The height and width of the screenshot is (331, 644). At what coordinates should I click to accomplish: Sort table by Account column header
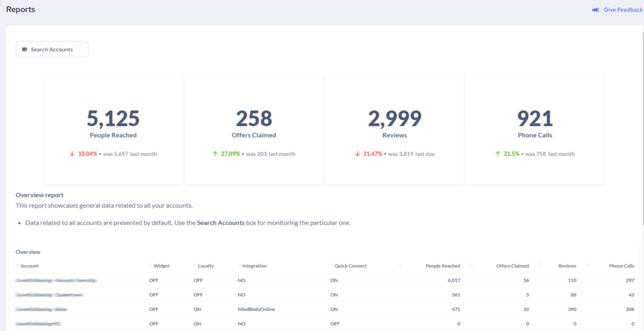click(x=30, y=266)
